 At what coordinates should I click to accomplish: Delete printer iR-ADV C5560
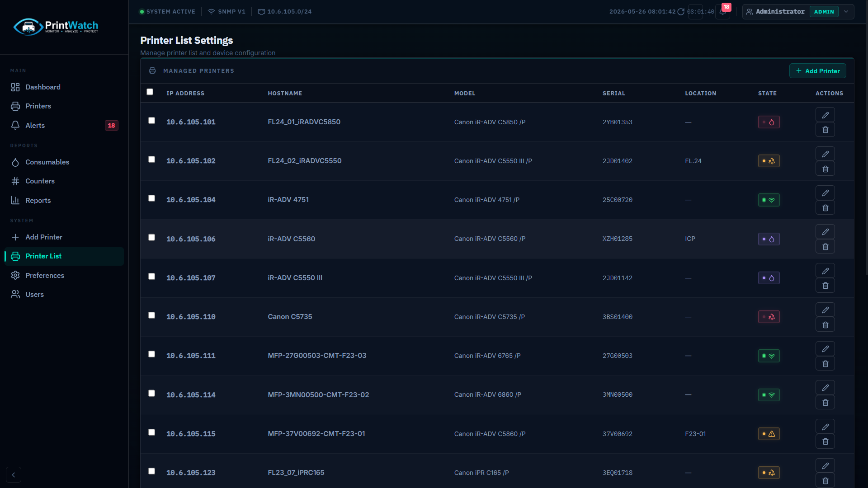[825, 246]
